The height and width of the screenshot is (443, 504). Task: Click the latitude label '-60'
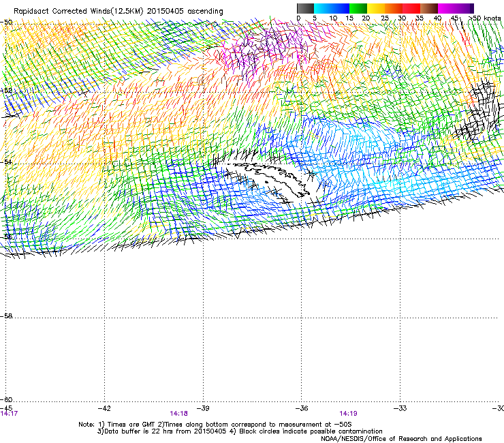[x=6, y=399]
